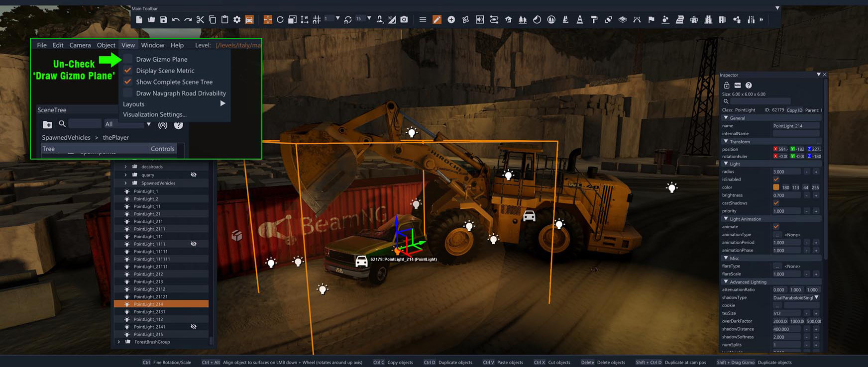Select the Rotate gizmo tool
This screenshot has height=367, width=868.
280,20
